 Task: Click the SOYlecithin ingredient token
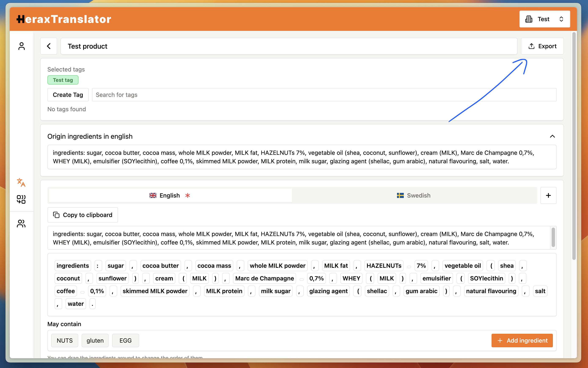[486, 278]
